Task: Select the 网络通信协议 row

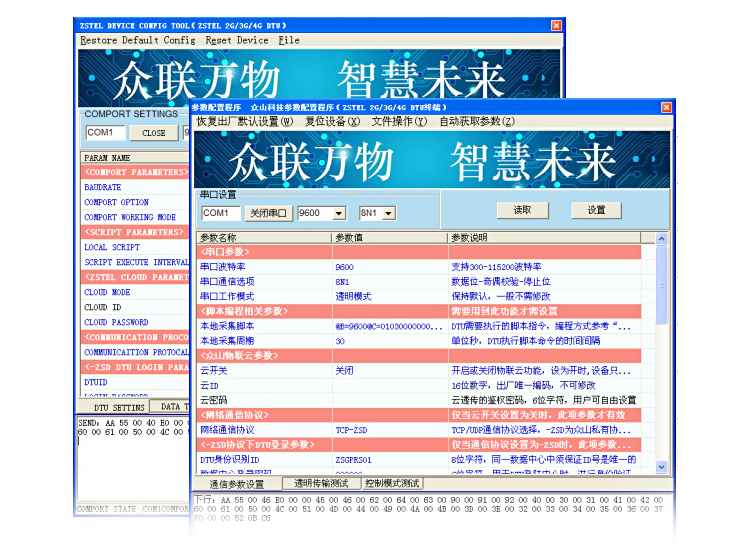Action: click(419, 430)
